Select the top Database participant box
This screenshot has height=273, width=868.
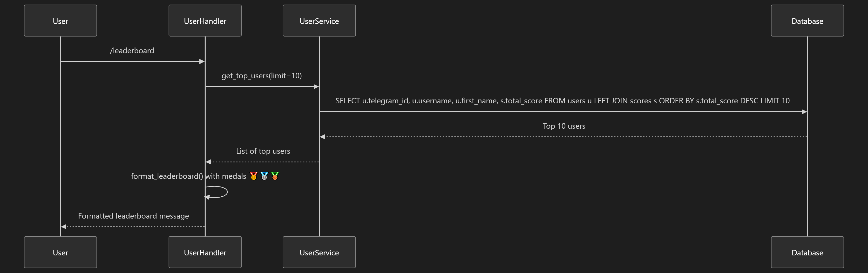(x=807, y=20)
